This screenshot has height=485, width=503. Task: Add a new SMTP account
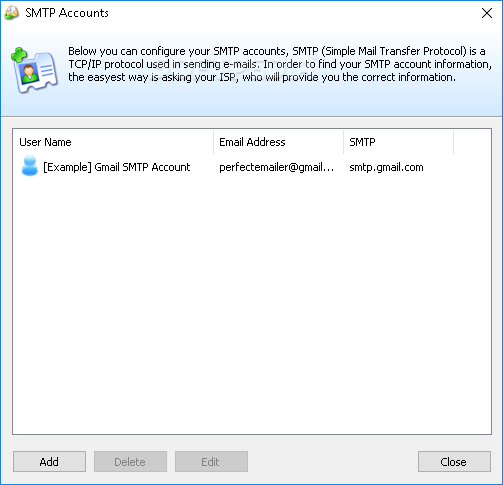[49, 462]
